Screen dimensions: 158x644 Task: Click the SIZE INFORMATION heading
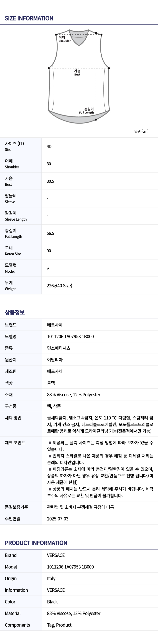pyautogui.click(x=29, y=18)
